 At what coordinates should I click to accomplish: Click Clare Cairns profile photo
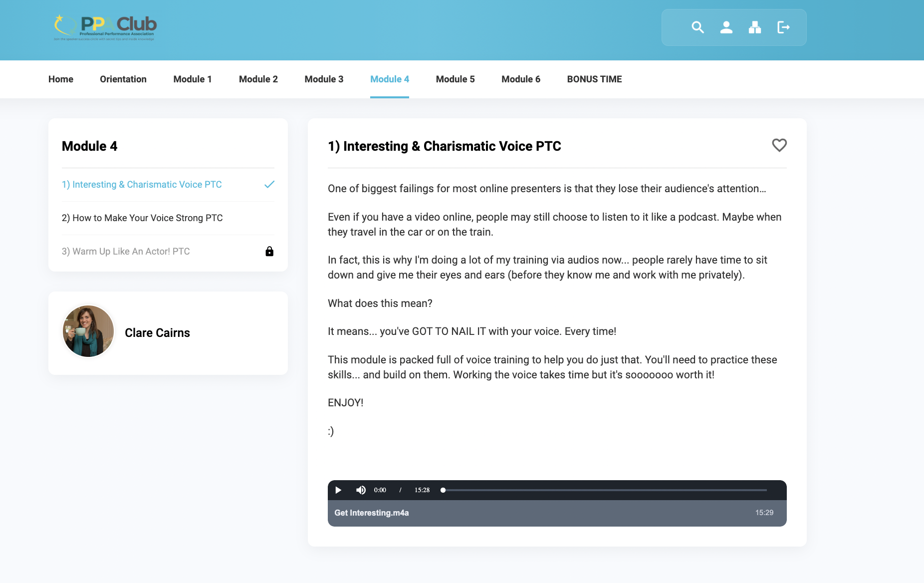tap(88, 331)
